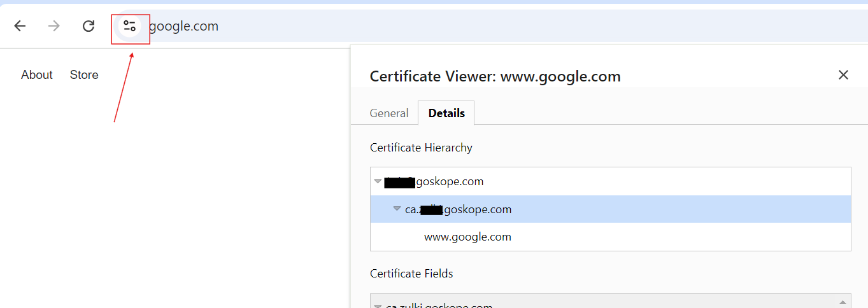Switch to the General tab
Viewport: 868px width, 308px height.
pyautogui.click(x=389, y=113)
